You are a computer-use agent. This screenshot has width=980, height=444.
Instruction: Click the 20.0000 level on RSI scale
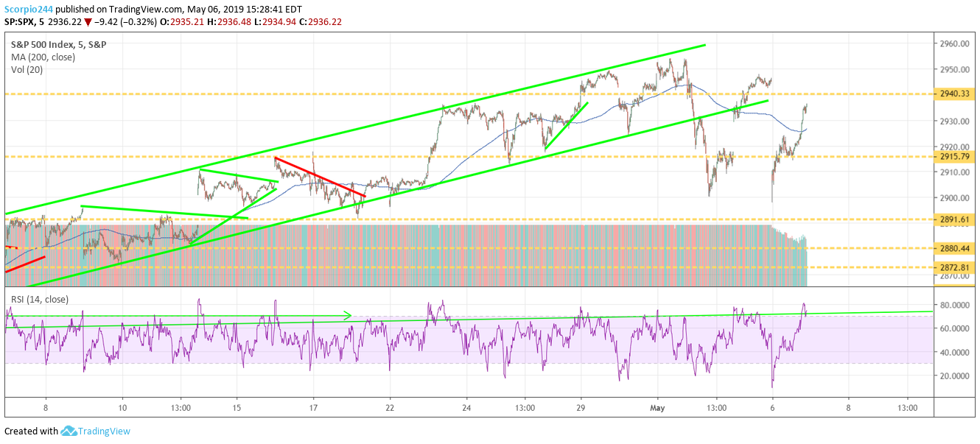click(952, 376)
